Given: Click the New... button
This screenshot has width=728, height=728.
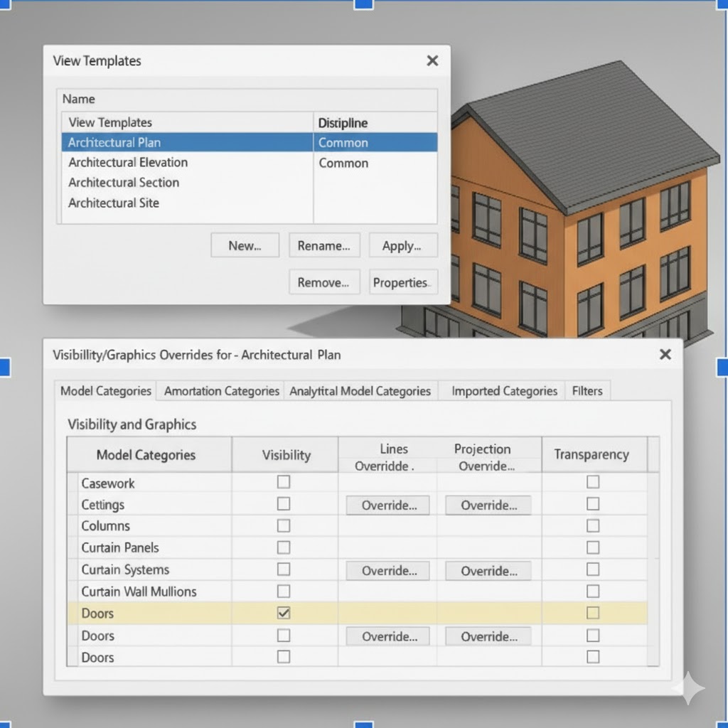Looking at the screenshot, I should coord(245,246).
